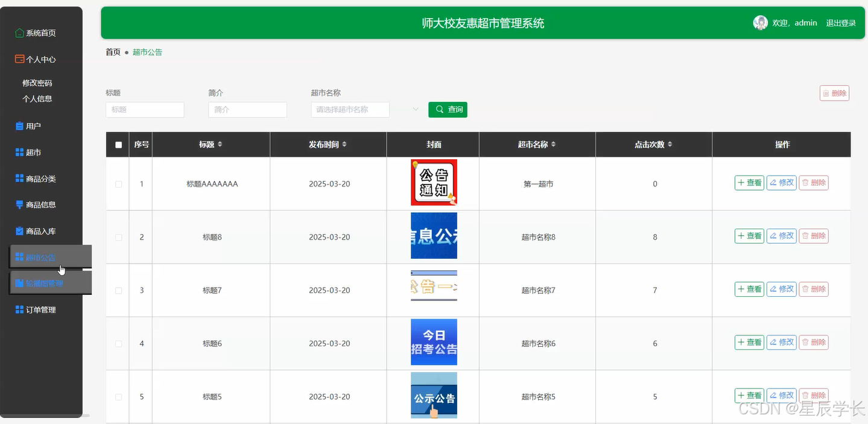Click sort arrows on 超市名称 column

553,144
